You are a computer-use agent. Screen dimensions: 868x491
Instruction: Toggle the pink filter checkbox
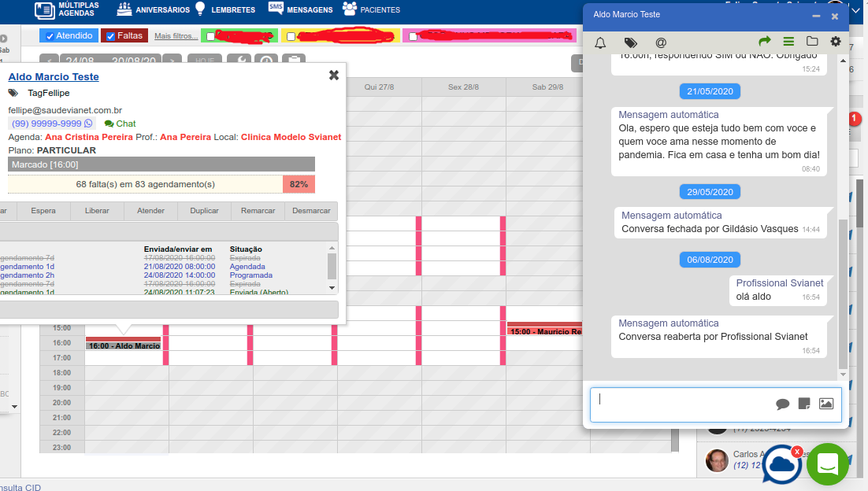point(413,36)
